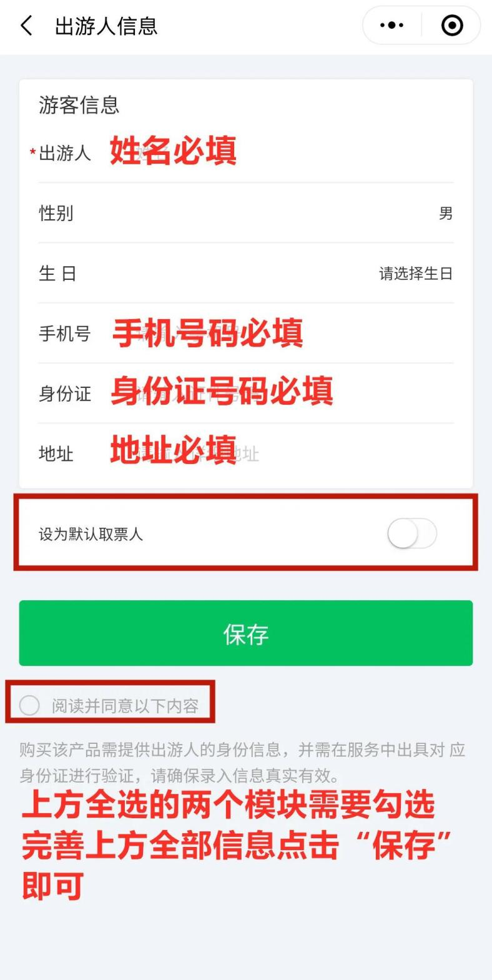Screen dimensions: 492x980
Task: Click the 出游人信息 page title
Action: 106,26
